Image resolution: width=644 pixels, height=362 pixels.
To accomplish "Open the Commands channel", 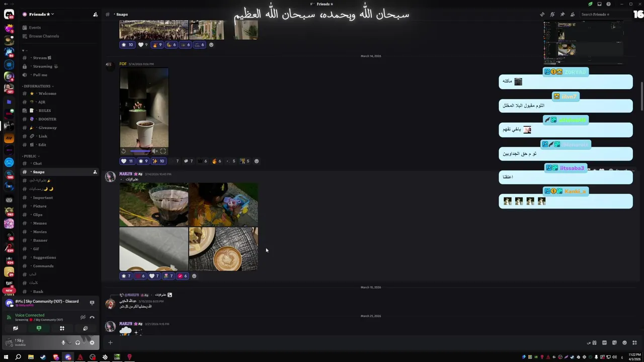I will (59, 266).
